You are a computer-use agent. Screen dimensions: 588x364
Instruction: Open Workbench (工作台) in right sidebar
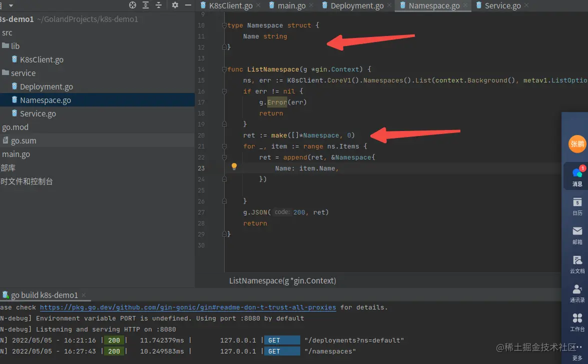(577, 322)
